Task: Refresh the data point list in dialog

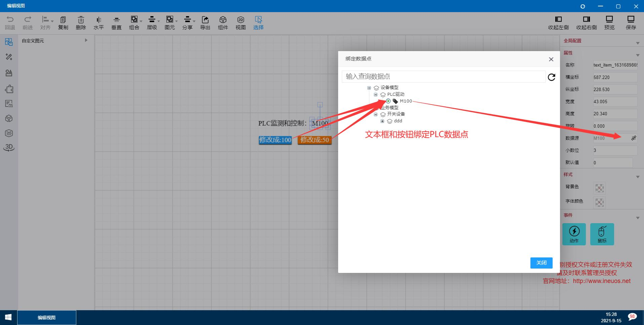Action: click(552, 77)
